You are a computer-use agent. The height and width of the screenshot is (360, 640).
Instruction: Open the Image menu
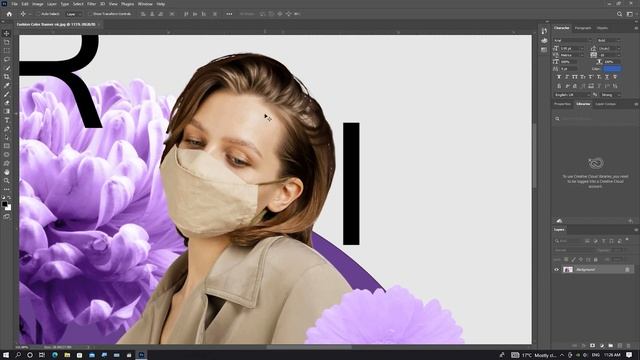coord(38,4)
